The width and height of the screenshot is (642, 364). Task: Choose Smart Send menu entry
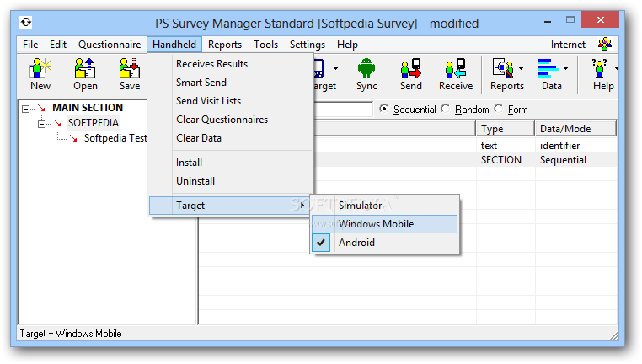[x=231, y=83]
